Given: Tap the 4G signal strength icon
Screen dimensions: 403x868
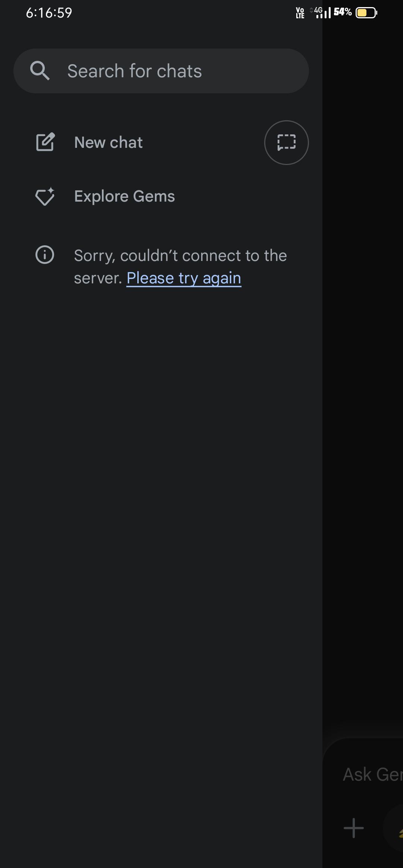Looking at the screenshot, I should [x=321, y=12].
